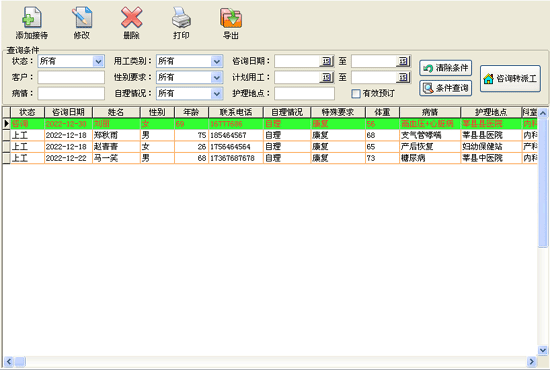The width and height of the screenshot is (550, 370).
Task: Select the row for 郑秋雨
Action: [x=270, y=135]
